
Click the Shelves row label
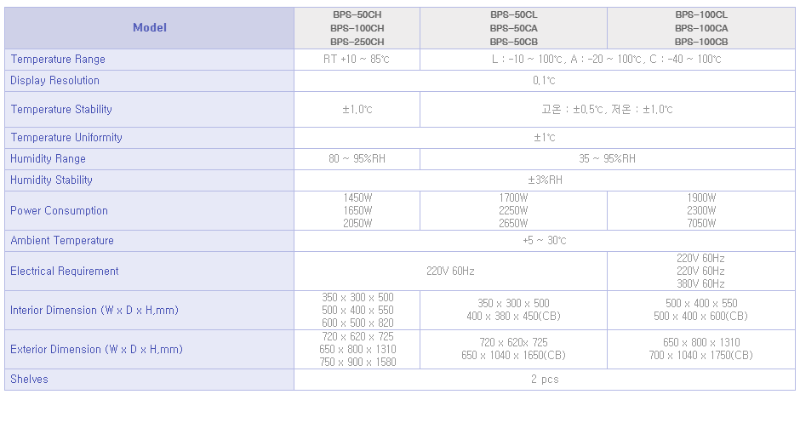click(29, 380)
